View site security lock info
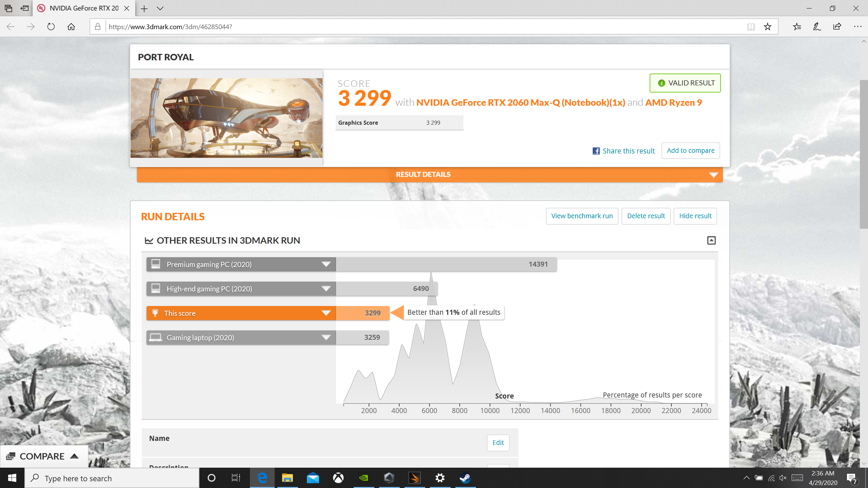 [x=98, y=26]
